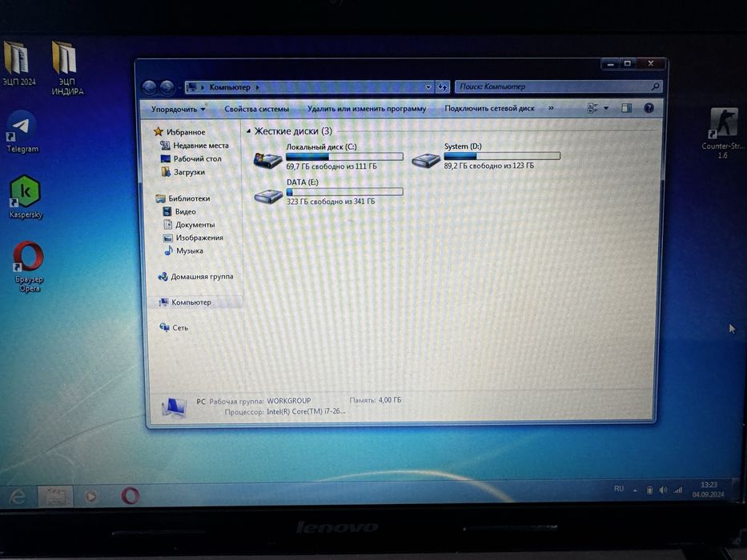Click the Back navigation arrow
This screenshot has height=560, width=747.
(x=150, y=87)
